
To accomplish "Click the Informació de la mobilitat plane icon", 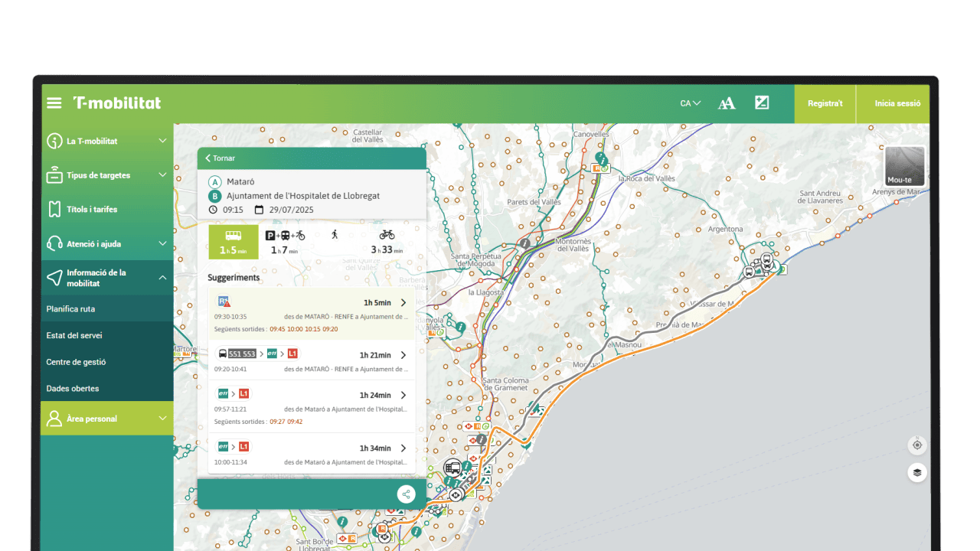I will click(x=54, y=278).
